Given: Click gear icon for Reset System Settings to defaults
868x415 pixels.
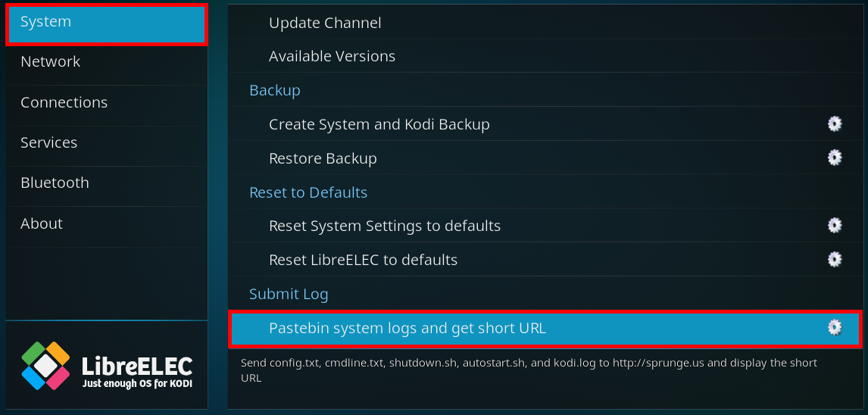Looking at the screenshot, I should click(834, 225).
